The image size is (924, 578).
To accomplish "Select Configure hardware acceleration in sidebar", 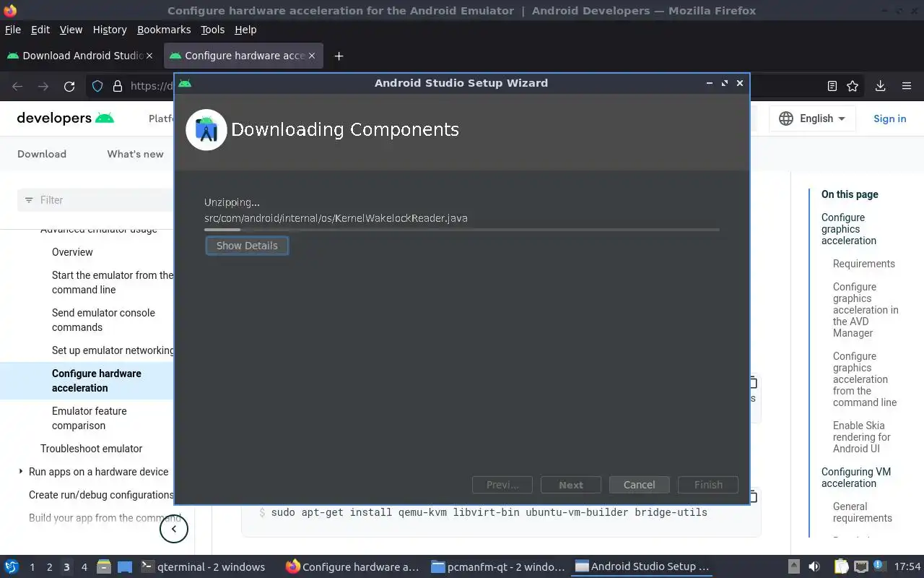I will coord(97,381).
